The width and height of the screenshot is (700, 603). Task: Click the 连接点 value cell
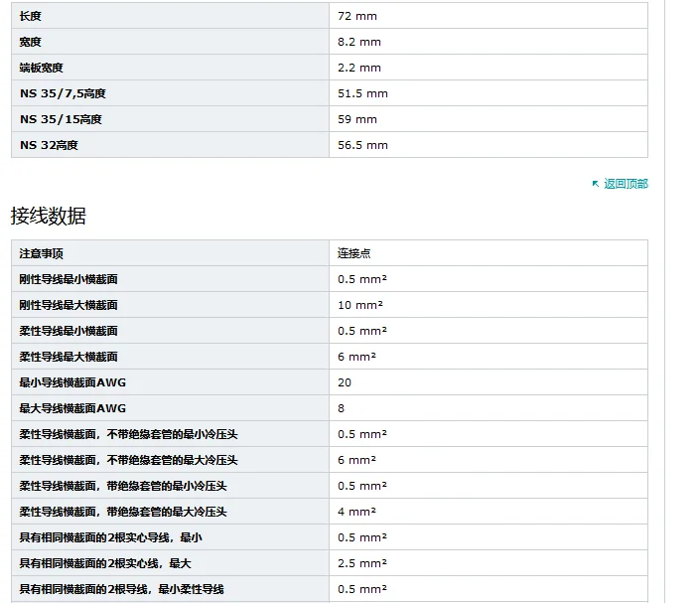pyautogui.click(x=489, y=253)
